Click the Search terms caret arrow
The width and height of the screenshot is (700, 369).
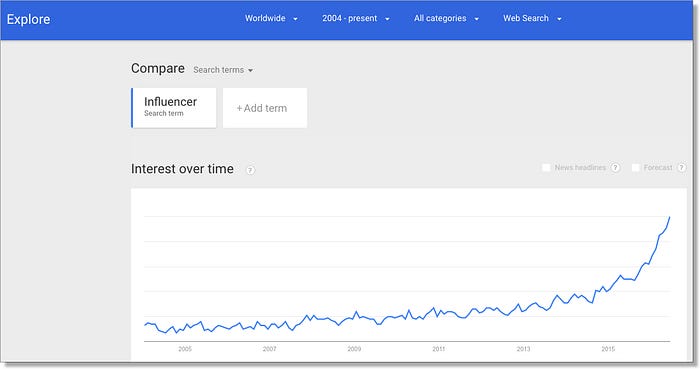pos(250,70)
